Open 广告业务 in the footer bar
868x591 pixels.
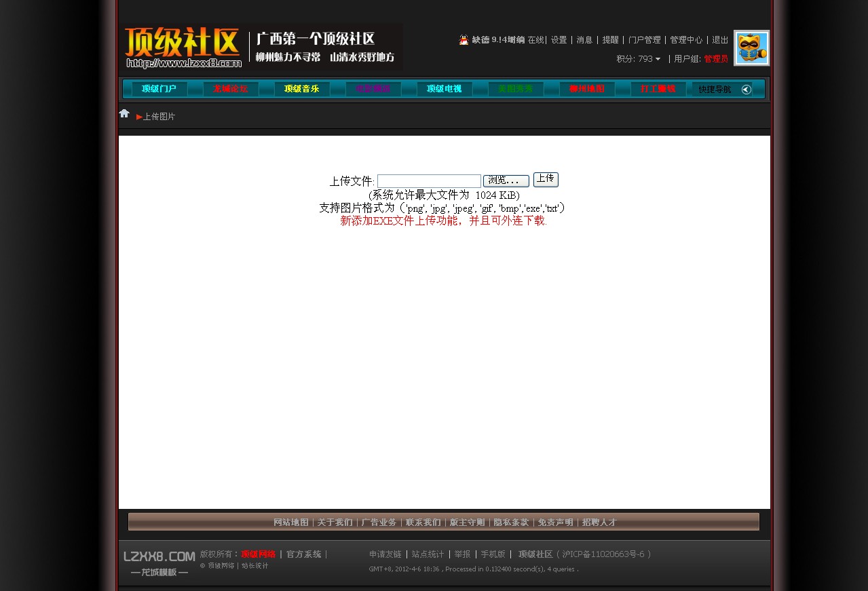click(379, 522)
